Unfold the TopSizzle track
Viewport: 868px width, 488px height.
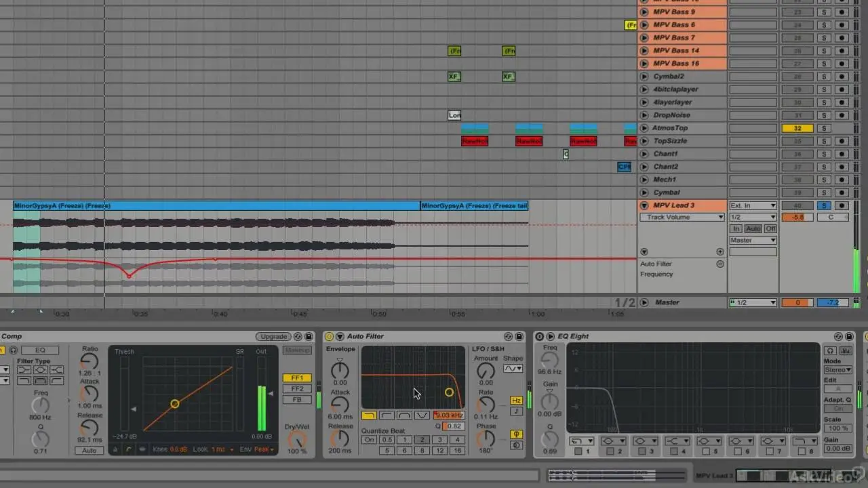(x=644, y=141)
